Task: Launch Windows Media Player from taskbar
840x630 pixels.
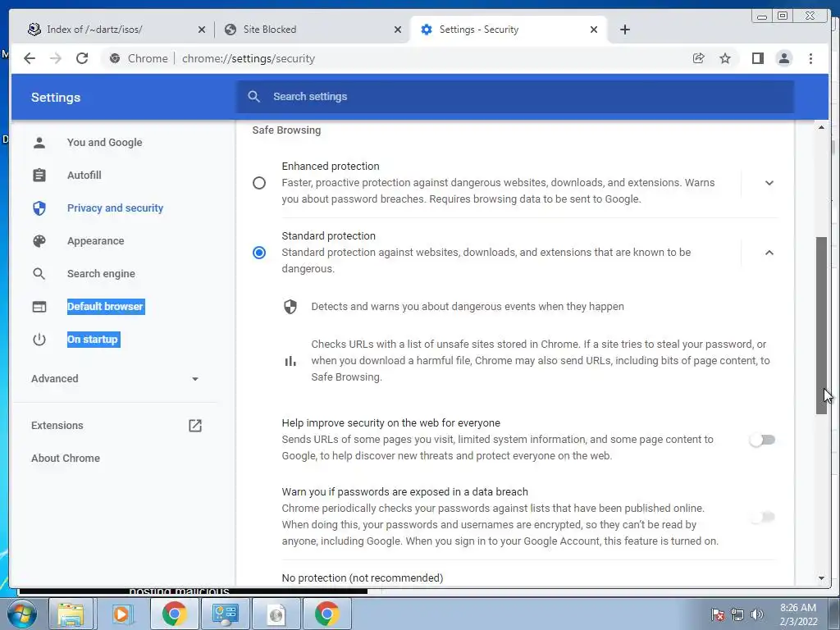Action: pos(121,614)
